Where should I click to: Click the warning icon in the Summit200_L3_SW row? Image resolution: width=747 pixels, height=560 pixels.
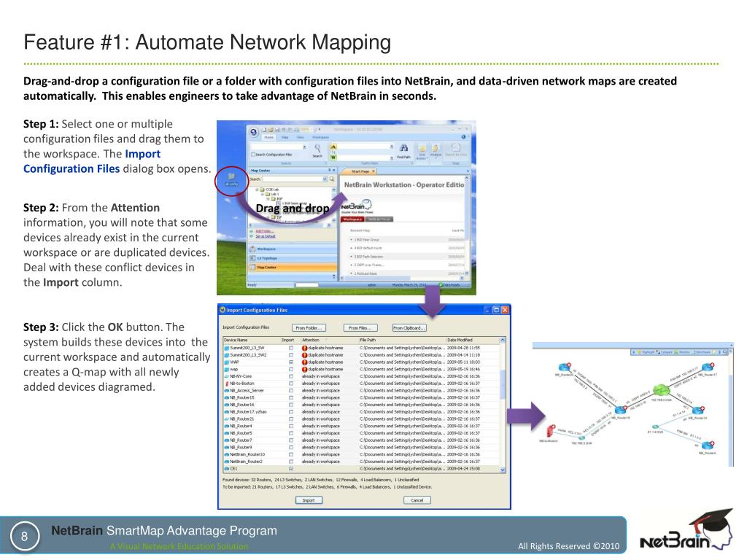point(304,348)
